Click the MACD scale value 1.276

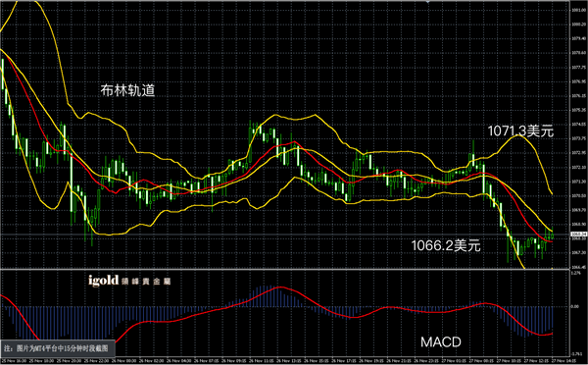[575, 273]
